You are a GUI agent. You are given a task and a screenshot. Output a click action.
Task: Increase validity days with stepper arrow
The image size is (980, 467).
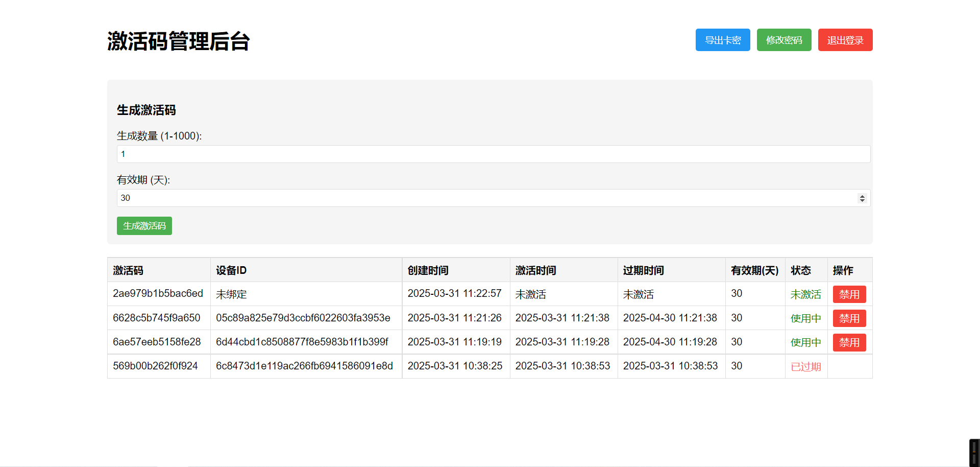tap(862, 196)
